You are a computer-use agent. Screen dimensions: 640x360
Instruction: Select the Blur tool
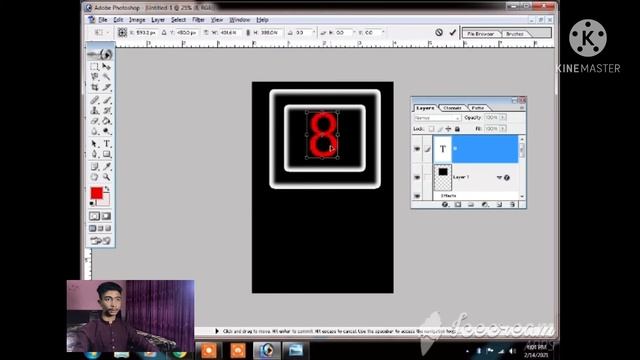(94, 131)
